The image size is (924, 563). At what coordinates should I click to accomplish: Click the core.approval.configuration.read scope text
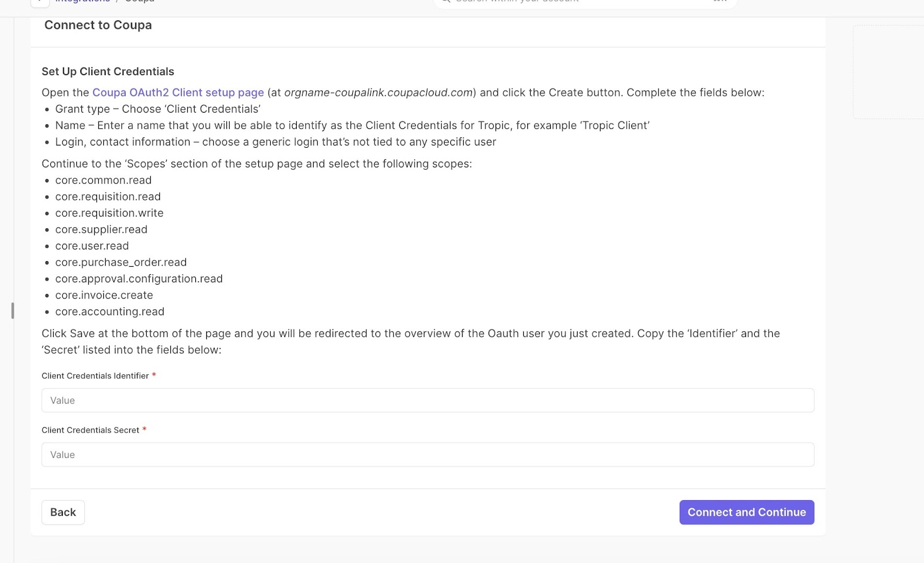tap(139, 279)
